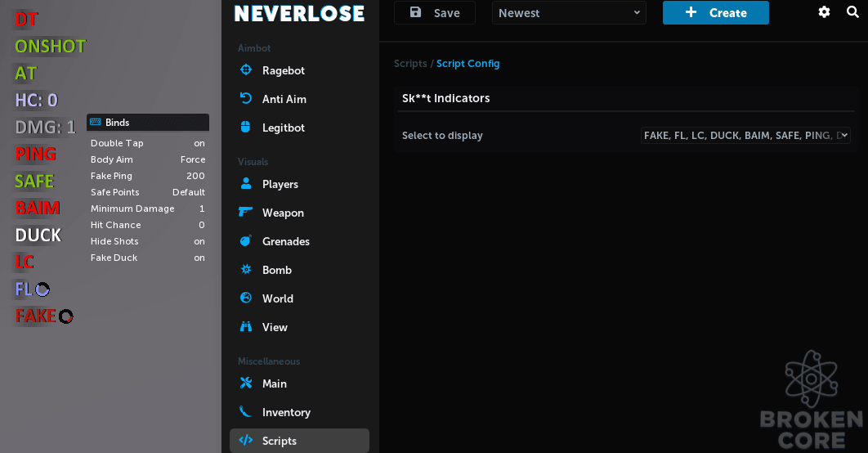The height and width of the screenshot is (453, 868).
Task: Click the Script Config breadcrumb
Action: [x=468, y=63]
